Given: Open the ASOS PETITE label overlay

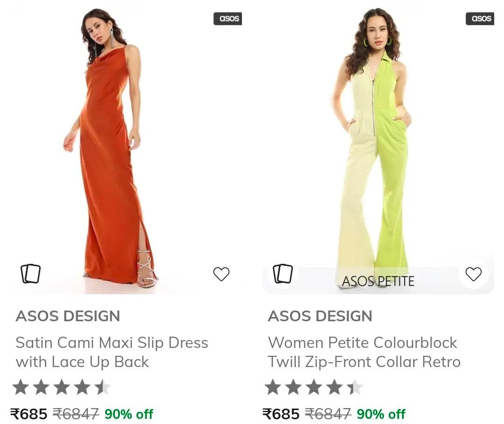Looking at the screenshot, I should 379,281.
